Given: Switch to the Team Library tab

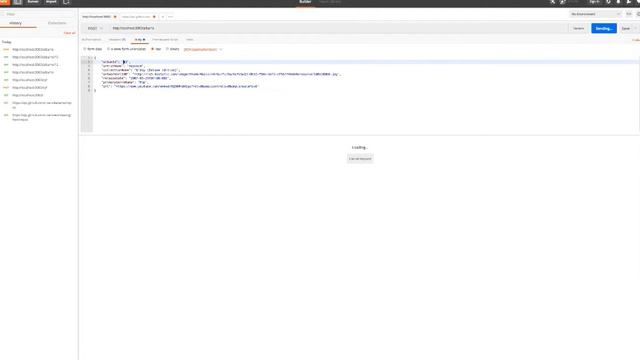Looking at the screenshot, I should [x=330, y=2].
